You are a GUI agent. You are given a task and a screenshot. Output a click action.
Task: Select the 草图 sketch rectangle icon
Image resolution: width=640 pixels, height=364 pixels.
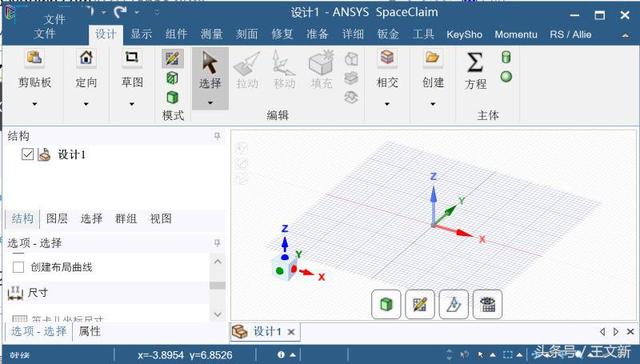pyautogui.click(x=132, y=58)
